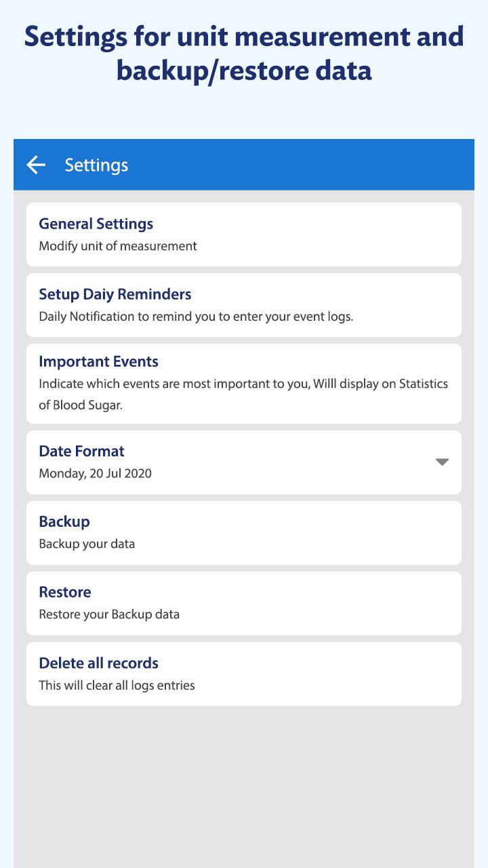This screenshot has height=868, width=488.
Task: Click "Backup your data" text
Action: (87, 544)
